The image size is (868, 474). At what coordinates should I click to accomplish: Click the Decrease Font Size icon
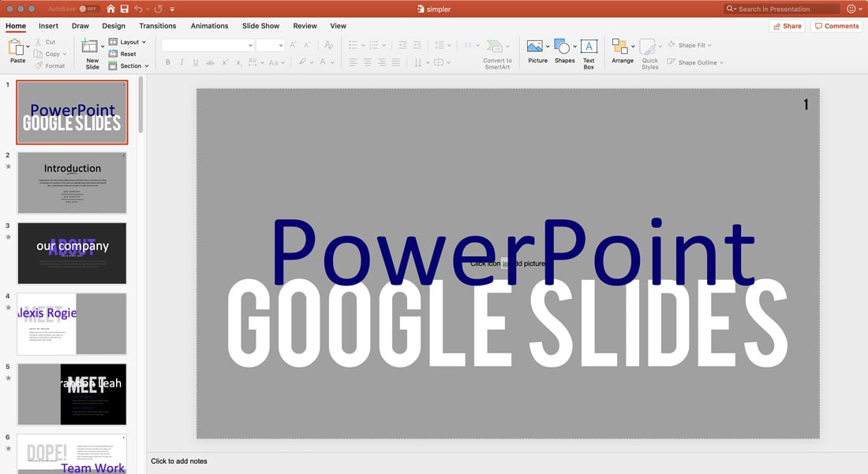[x=307, y=45]
